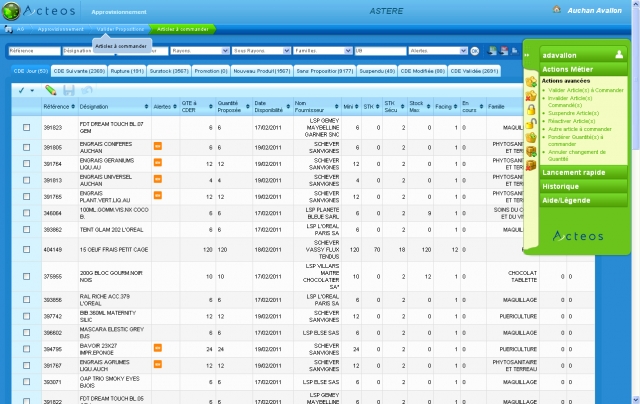Click Réactiver Article(s) link
The height and width of the screenshot is (404, 640).
pos(571,121)
